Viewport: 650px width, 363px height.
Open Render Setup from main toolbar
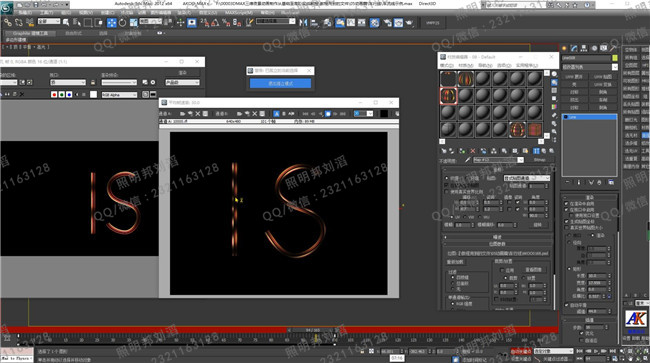point(387,22)
